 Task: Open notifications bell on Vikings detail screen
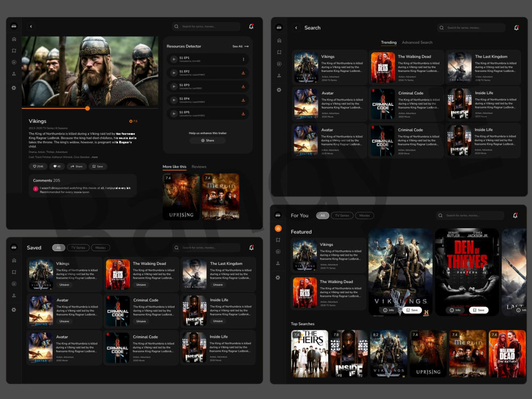pyautogui.click(x=252, y=27)
